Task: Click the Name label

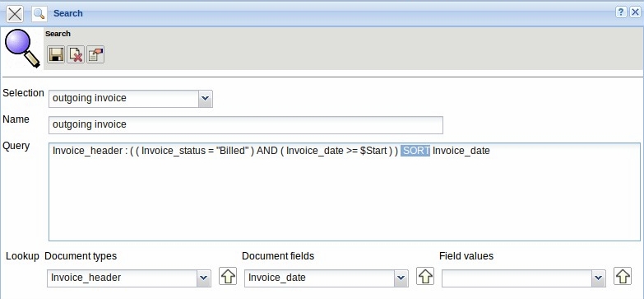Action: click(x=16, y=119)
